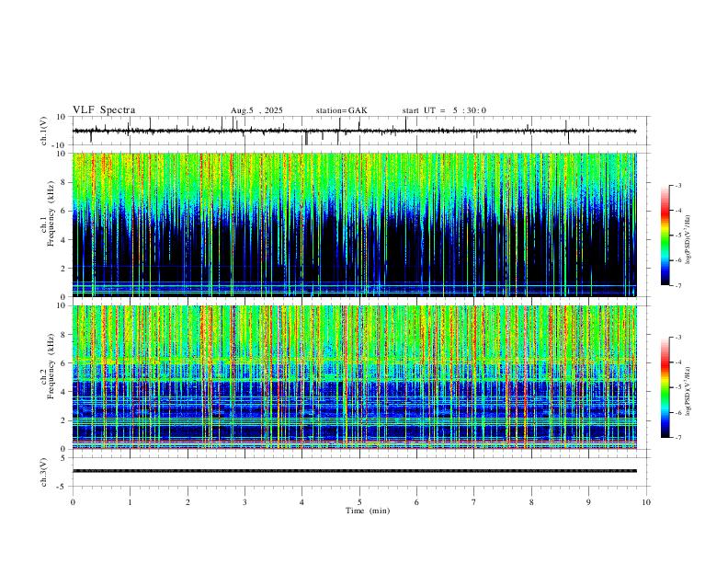Select the "Aug.5 , 2025" date text

coord(256,110)
